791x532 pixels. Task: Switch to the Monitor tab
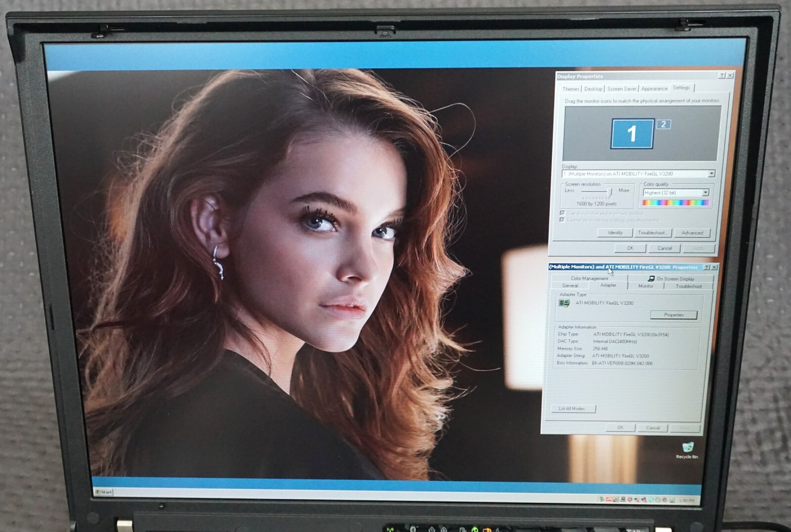(646, 286)
